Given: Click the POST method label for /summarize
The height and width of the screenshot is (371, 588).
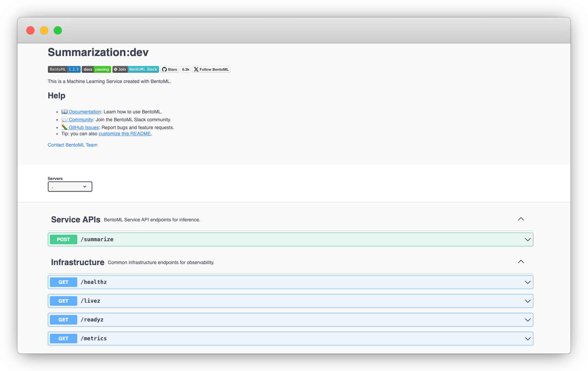Looking at the screenshot, I should [64, 239].
